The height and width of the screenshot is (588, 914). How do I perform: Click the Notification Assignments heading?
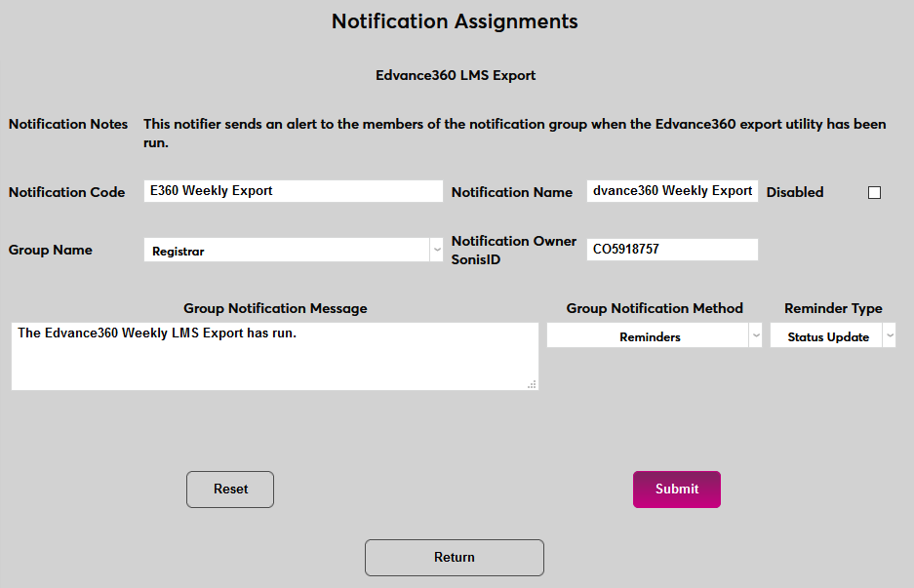455,21
